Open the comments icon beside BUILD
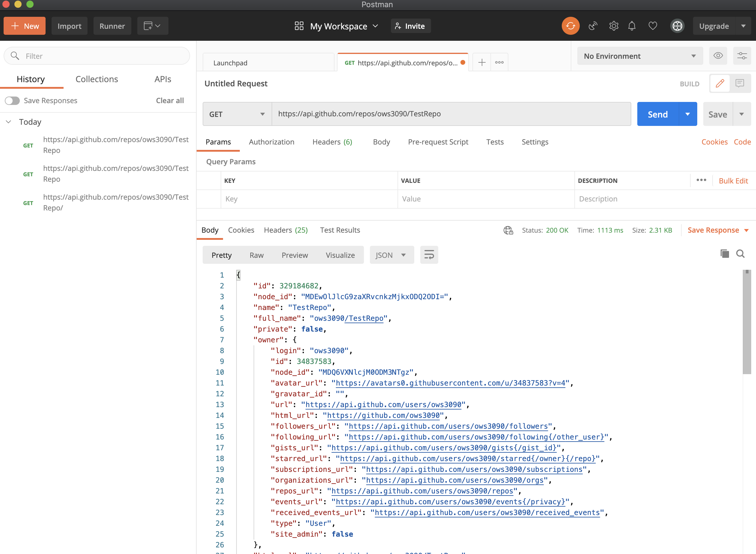The image size is (756, 554). 740,84
